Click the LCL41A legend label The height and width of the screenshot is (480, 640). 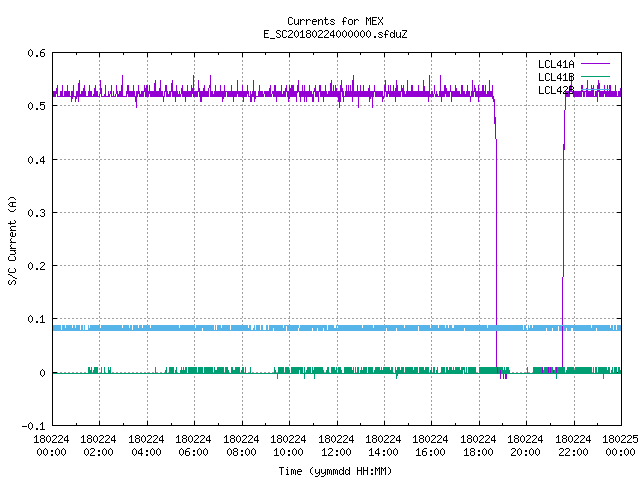[x=556, y=64]
